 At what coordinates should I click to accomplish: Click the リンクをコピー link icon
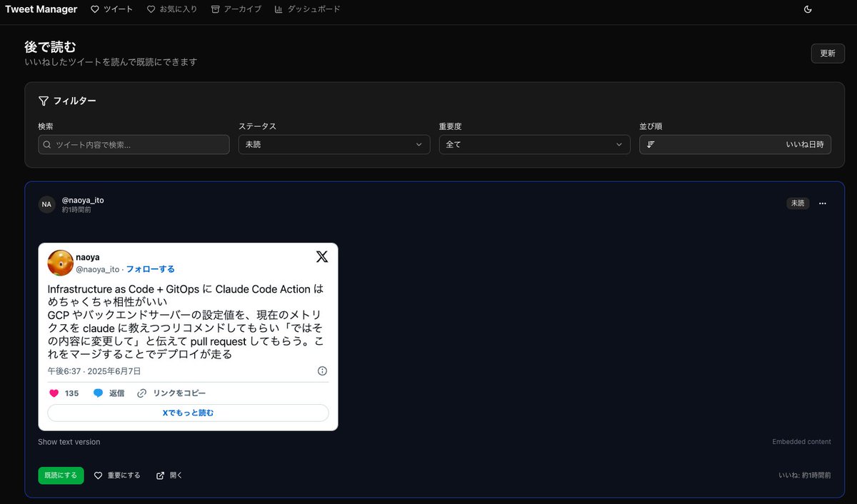(141, 393)
